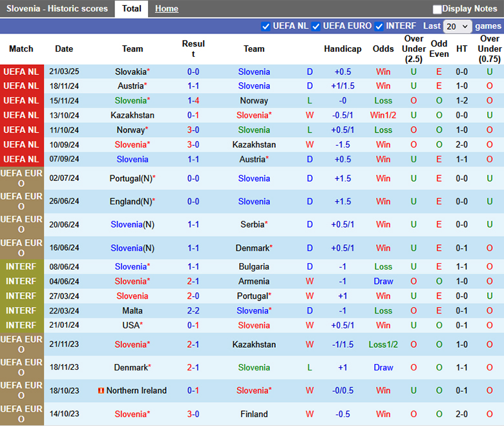The image size is (504, 426).
Task: Switch to the Home tab
Action: (167, 8)
